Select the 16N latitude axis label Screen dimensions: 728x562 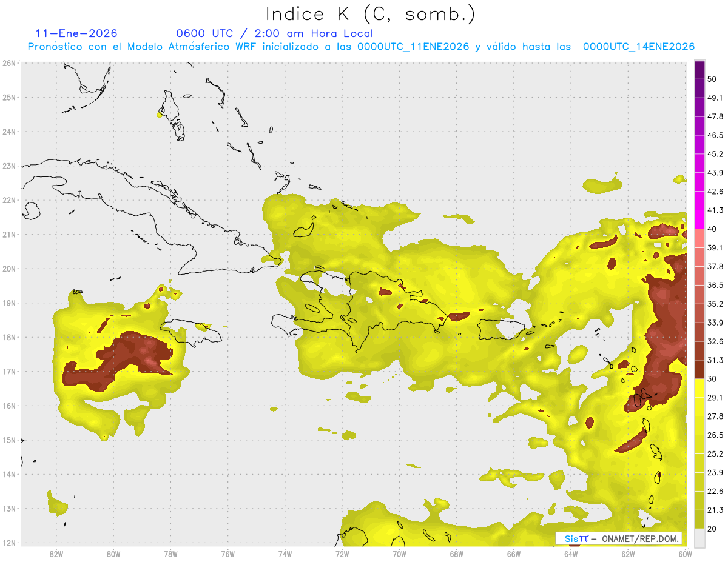8,406
